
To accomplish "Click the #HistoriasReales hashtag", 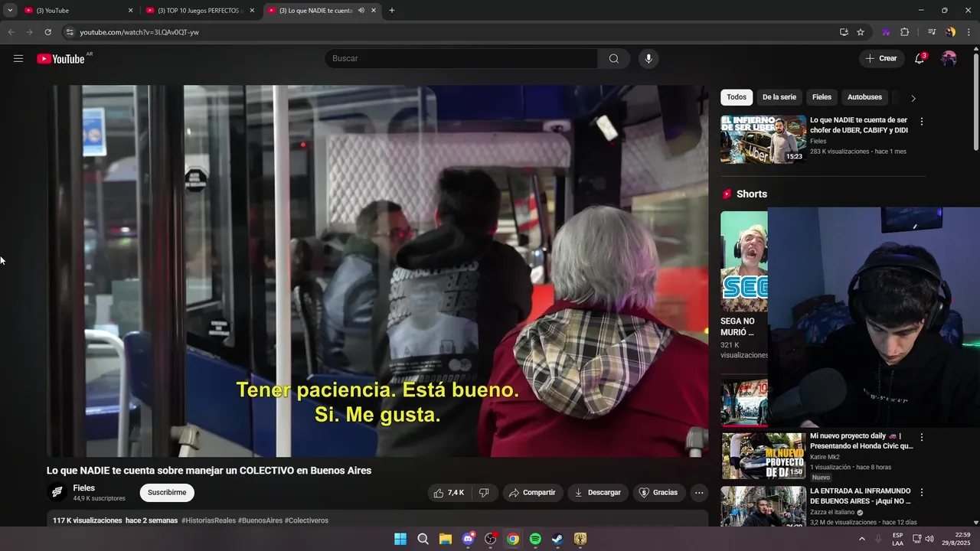I will click(208, 520).
